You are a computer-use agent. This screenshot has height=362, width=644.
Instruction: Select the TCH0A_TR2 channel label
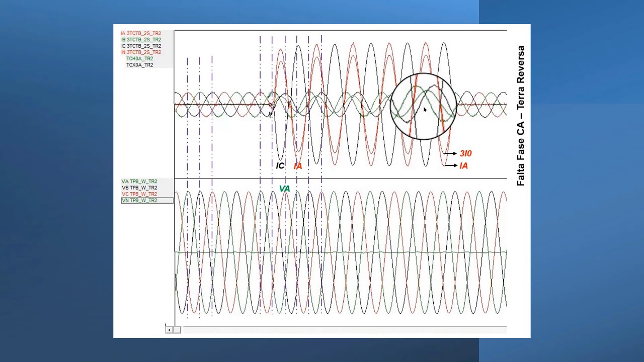[x=139, y=59]
